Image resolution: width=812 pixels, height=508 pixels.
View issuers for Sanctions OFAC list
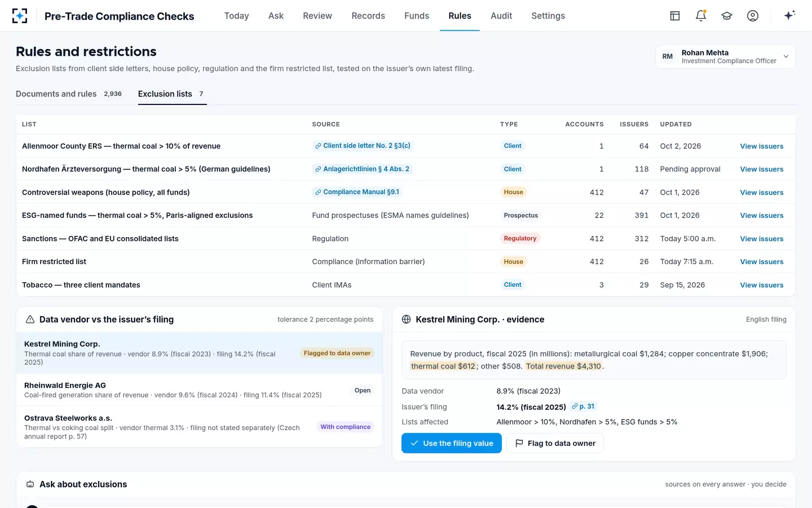tap(761, 239)
